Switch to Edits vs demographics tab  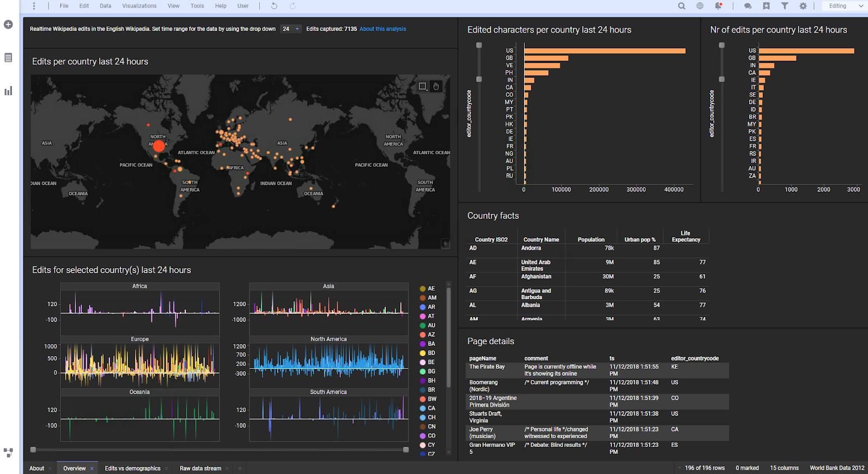click(x=132, y=469)
